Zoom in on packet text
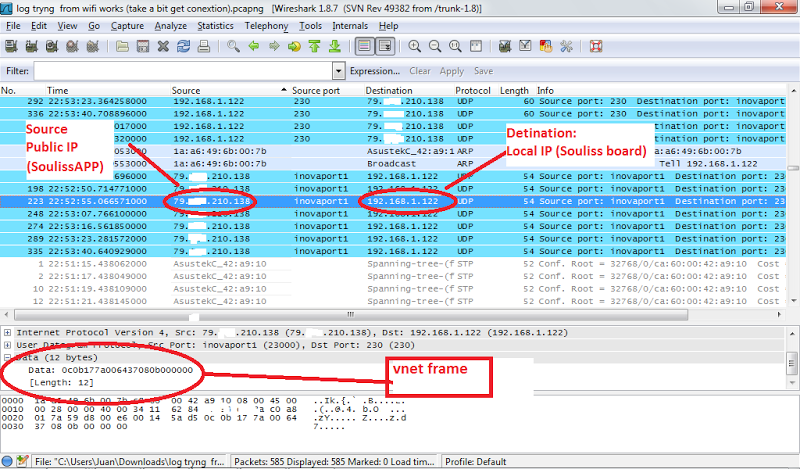Viewport: 800px width, 469px height. pyautogui.click(x=414, y=46)
